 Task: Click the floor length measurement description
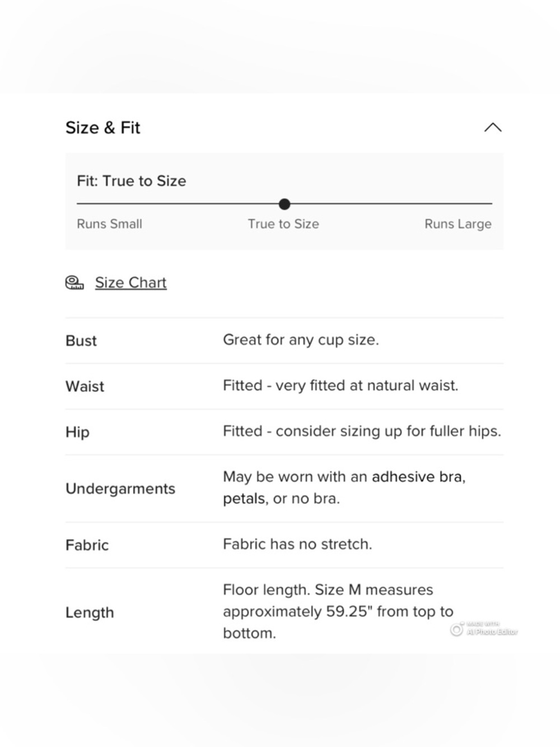[x=338, y=611]
